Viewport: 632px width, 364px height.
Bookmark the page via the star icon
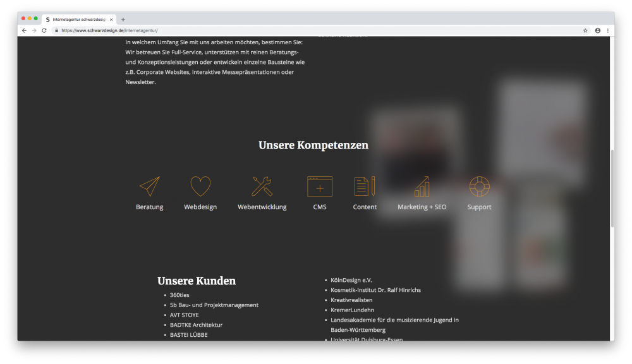point(586,30)
